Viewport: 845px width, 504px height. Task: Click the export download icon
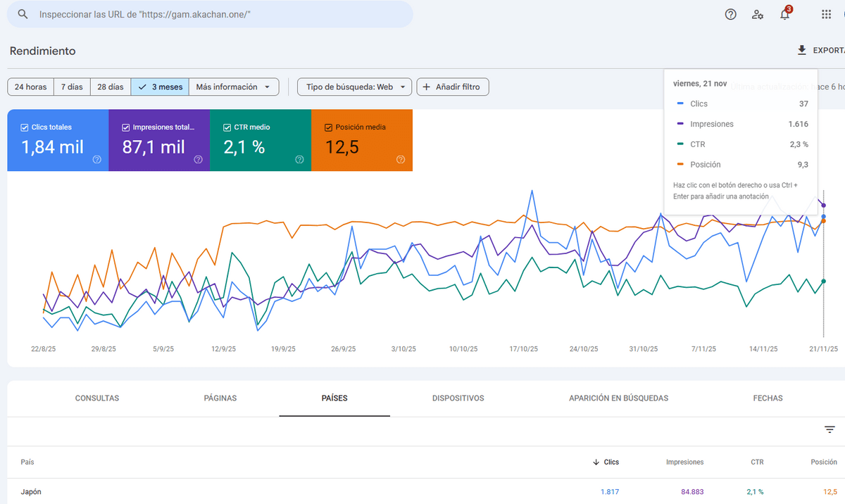(x=801, y=51)
